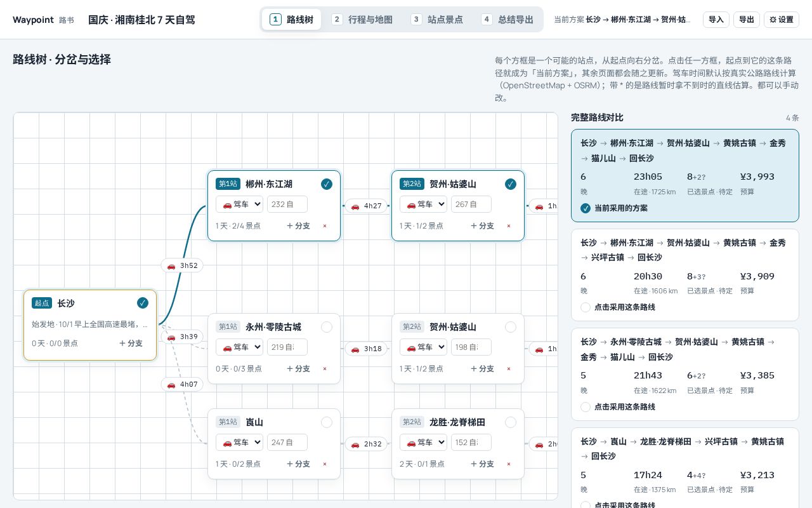
Task: Focus the 232 cost field on 郴州·东江湖
Action: pyautogui.click(x=287, y=204)
